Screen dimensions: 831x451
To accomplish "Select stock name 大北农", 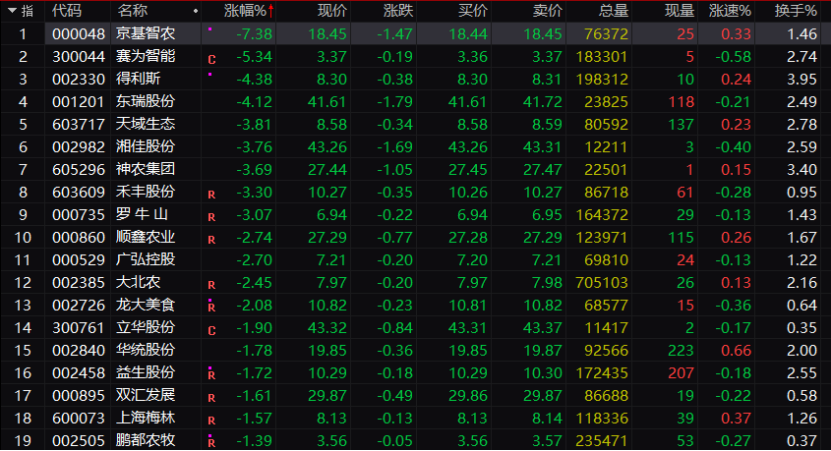I will pyautogui.click(x=138, y=282).
